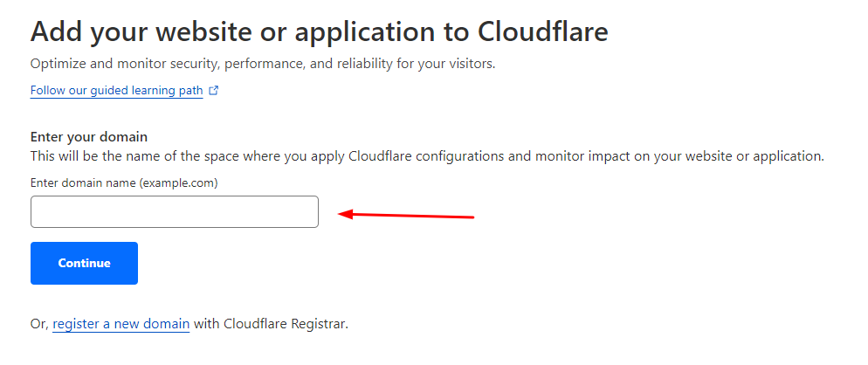Viewport: 868px width, 365px height.
Task: Focus the domain name input field
Action: (x=175, y=212)
